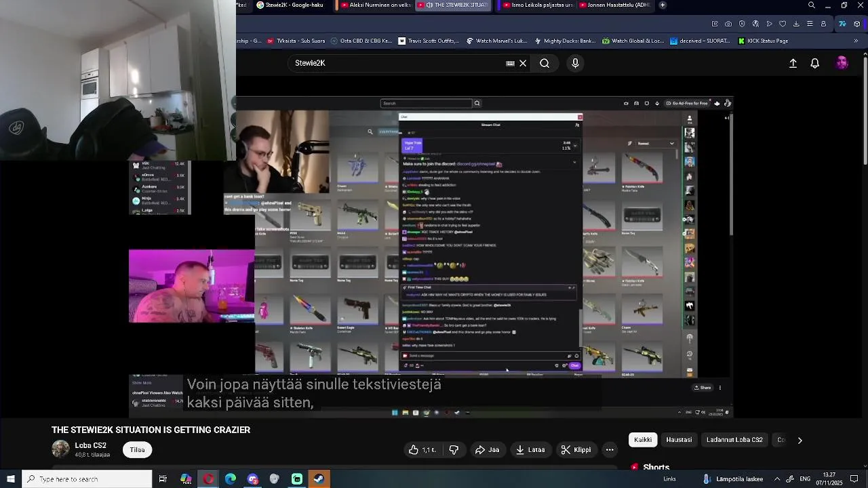The width and height of the screenshot is (868, 488).
Task: Open a new browser tab
Action: [663, 5]
